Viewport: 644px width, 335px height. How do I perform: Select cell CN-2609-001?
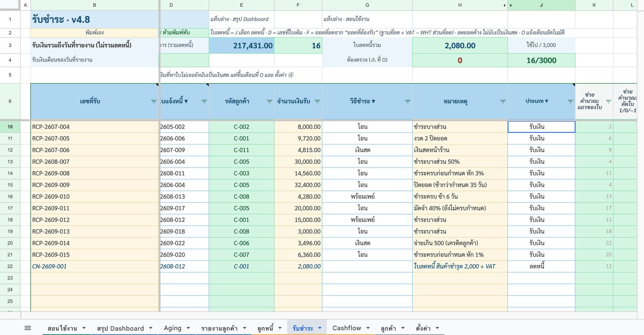click(95, 267)
